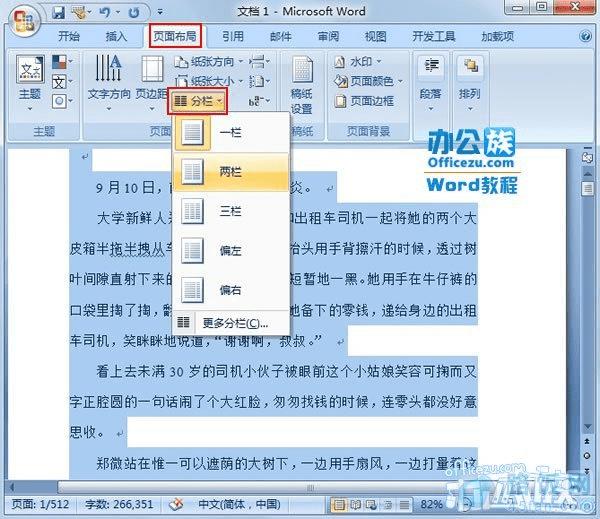Toggle the ruler button above scrollbar
Screen dimensions: 600x519
[587, 157]
